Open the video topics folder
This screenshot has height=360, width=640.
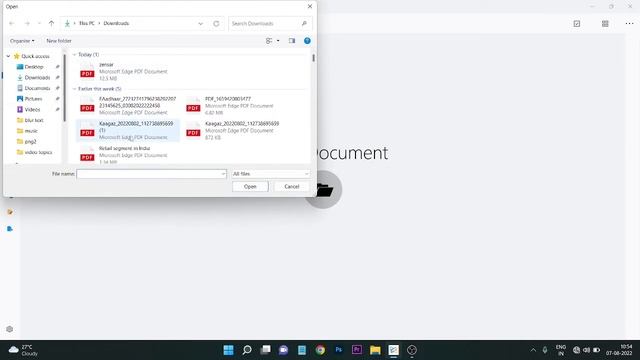(38, 152)
